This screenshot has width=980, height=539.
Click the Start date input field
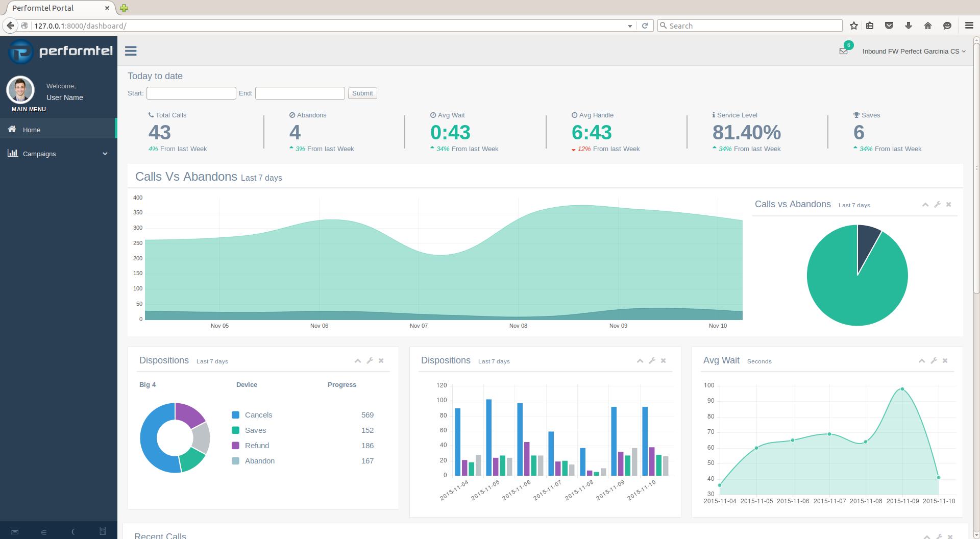191,93
